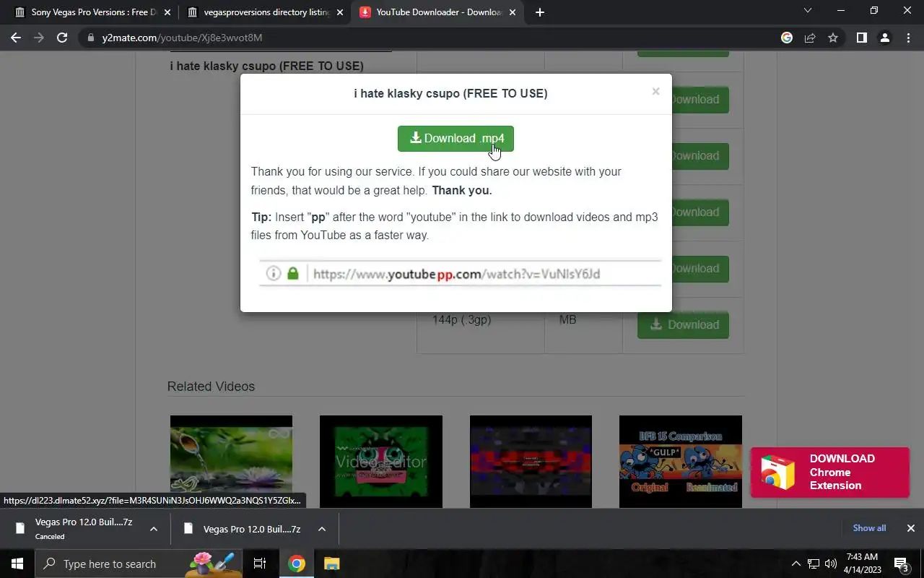Viewport: 924px width, 578px height.
Task: Open the network status tray icon
Action: pyautogui.click(x=814, y=564)
